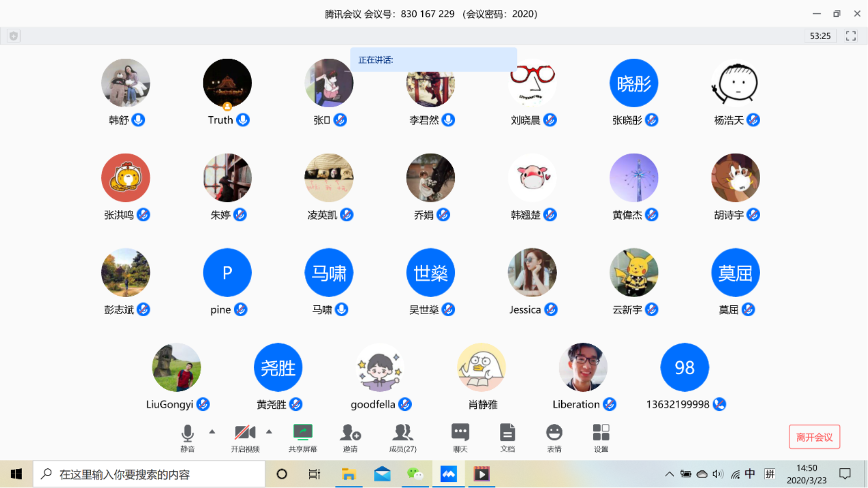Expand the video options arrow beside camera
868x488 pixels.
pyautogui.click(x=269, y=431)
